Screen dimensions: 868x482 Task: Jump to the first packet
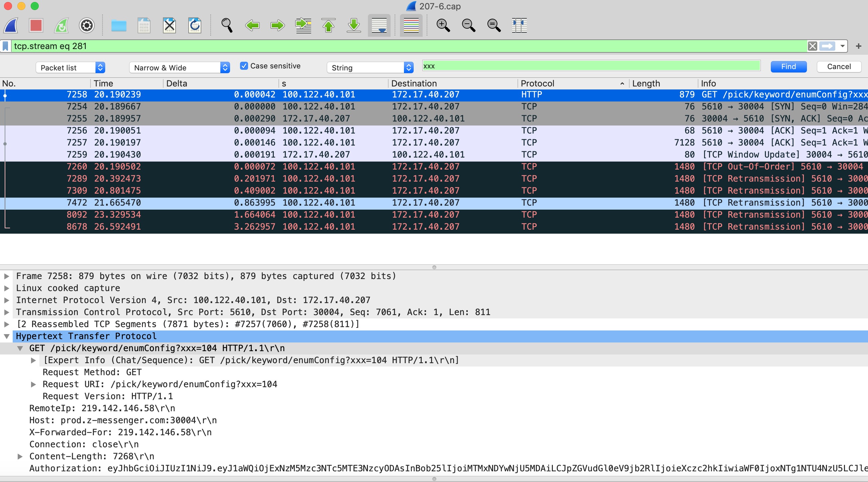329,25
